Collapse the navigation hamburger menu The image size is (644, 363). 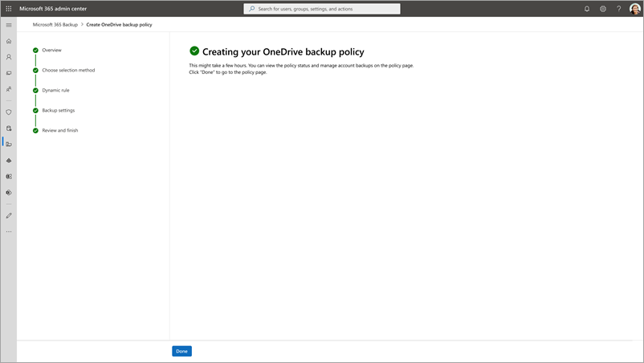click(9, 25)
